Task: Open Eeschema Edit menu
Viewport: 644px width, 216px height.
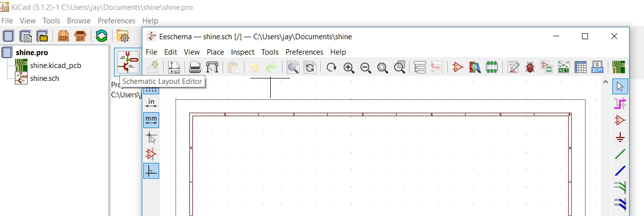Action: pyautogui.click(x=171, y=52)
